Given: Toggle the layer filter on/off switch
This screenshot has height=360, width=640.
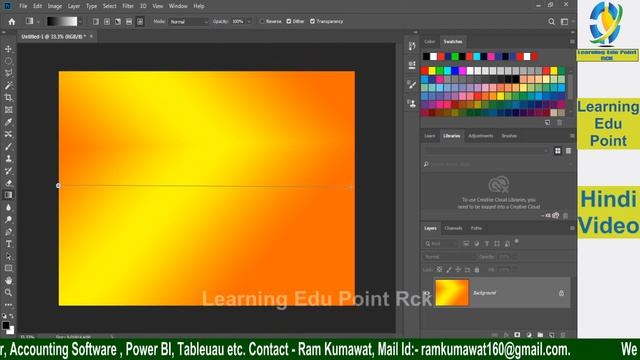Looking at the screenshot, I should pyautogui.click(x=517, y=242).
